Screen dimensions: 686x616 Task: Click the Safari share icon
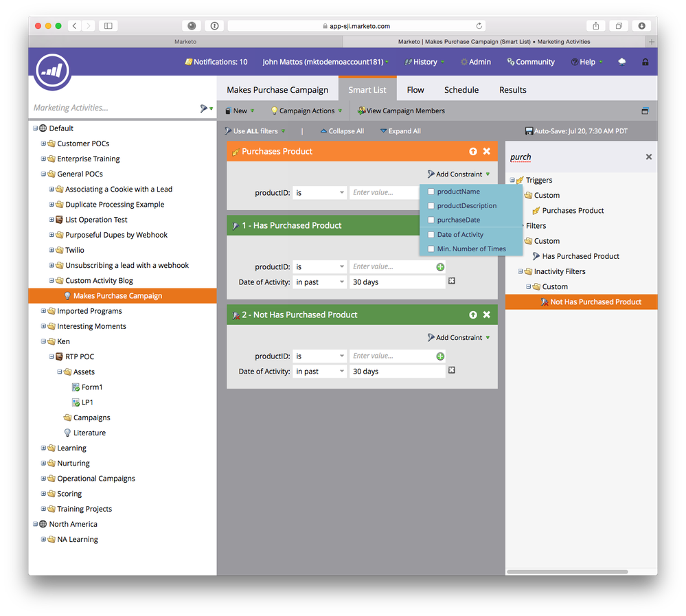click(596, 26)
